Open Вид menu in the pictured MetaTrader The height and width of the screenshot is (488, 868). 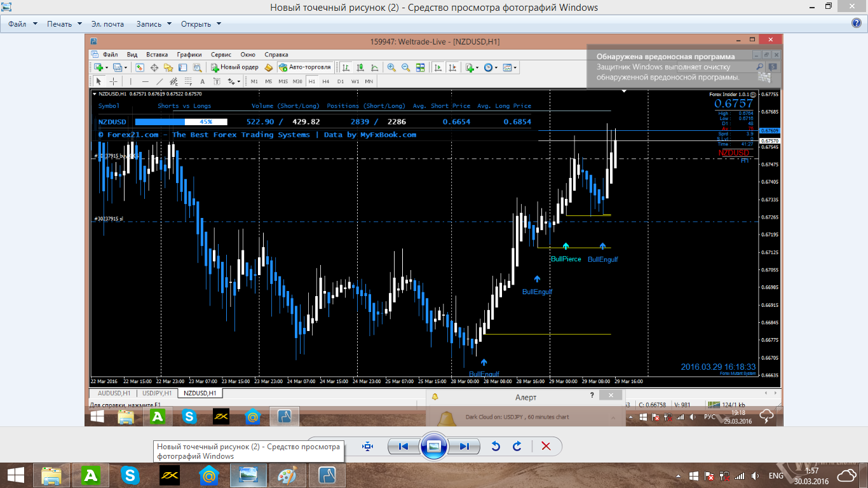132,55
